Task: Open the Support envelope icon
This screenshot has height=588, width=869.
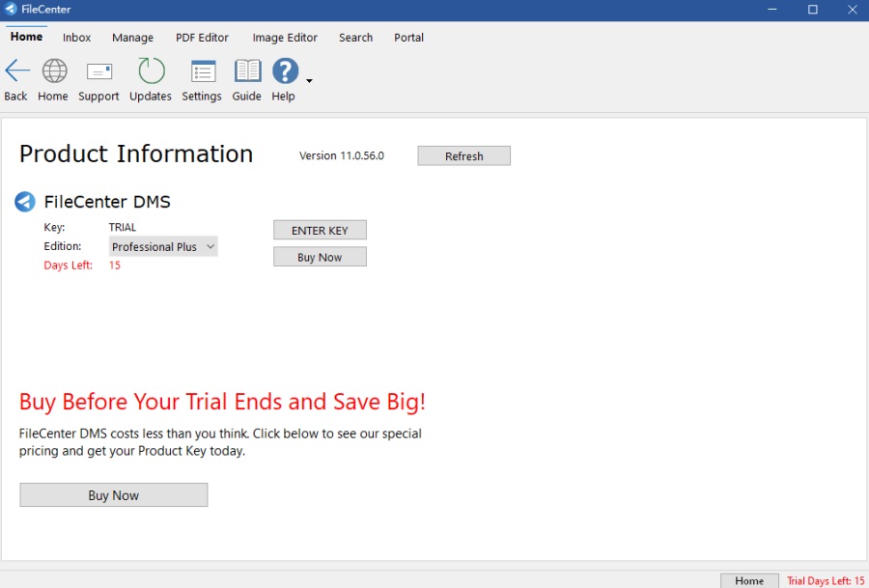Action: pyautogui.click(x=99, y=71)
